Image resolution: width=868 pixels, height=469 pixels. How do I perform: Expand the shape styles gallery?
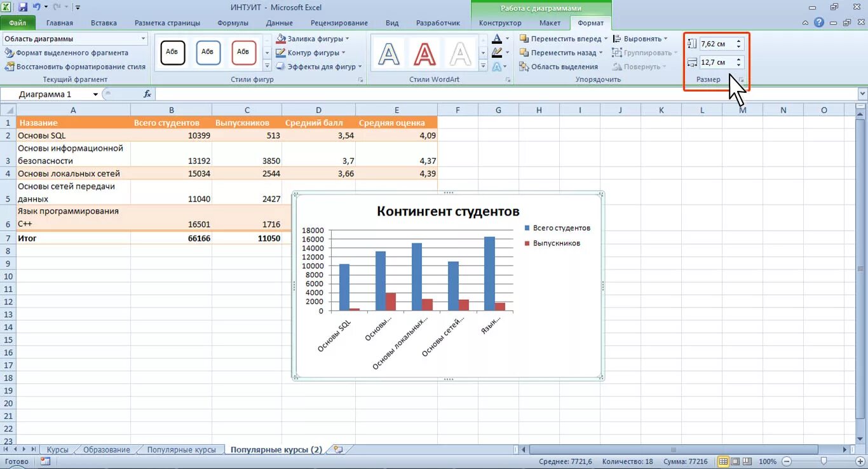click(267, 66)
